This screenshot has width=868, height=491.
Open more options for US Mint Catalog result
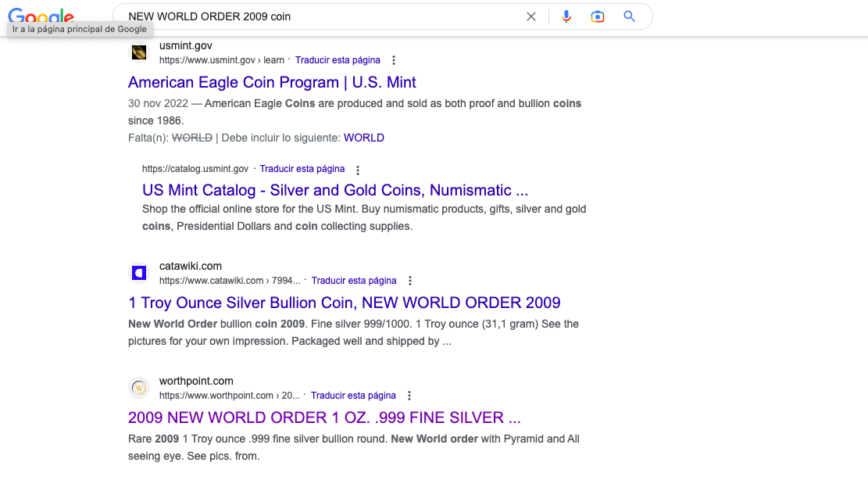[358, 170]
